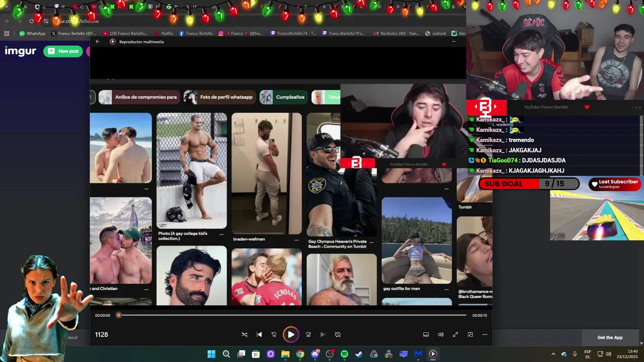
Task: Click stream overlay SUB GOAL 9 / 15 bar
Action: pyautogui.click(x=529, y=184)
